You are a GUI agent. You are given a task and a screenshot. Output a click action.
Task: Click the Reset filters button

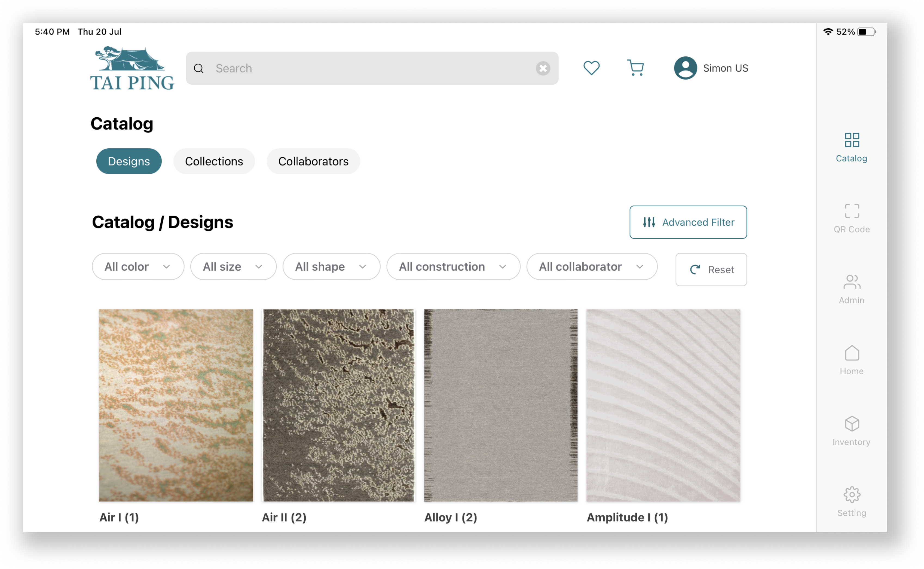[x=711, y=270]
